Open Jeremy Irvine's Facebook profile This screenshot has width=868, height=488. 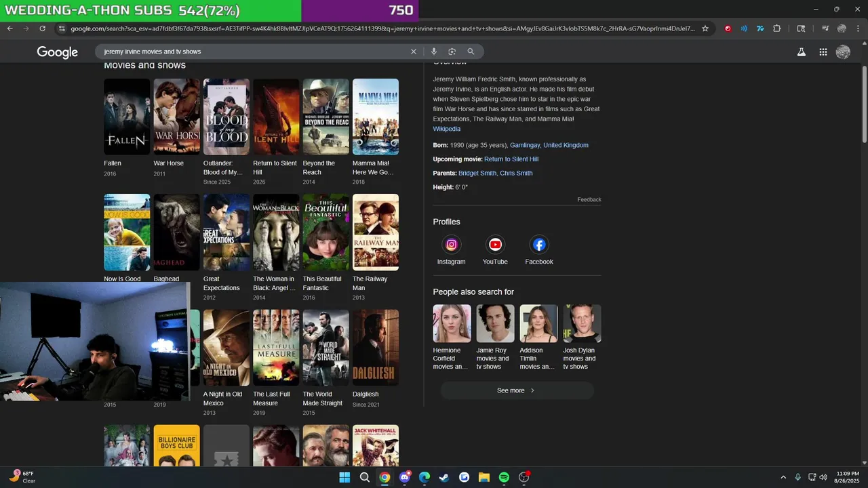coord(539,250)
